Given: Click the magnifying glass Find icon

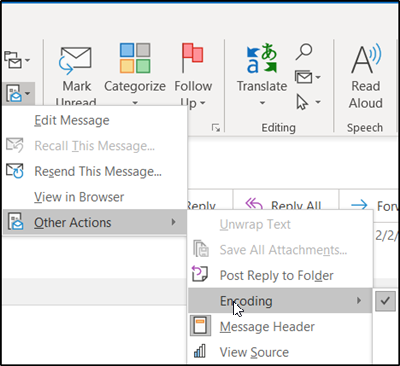Looking at the screenshot, I should point(304,52).
